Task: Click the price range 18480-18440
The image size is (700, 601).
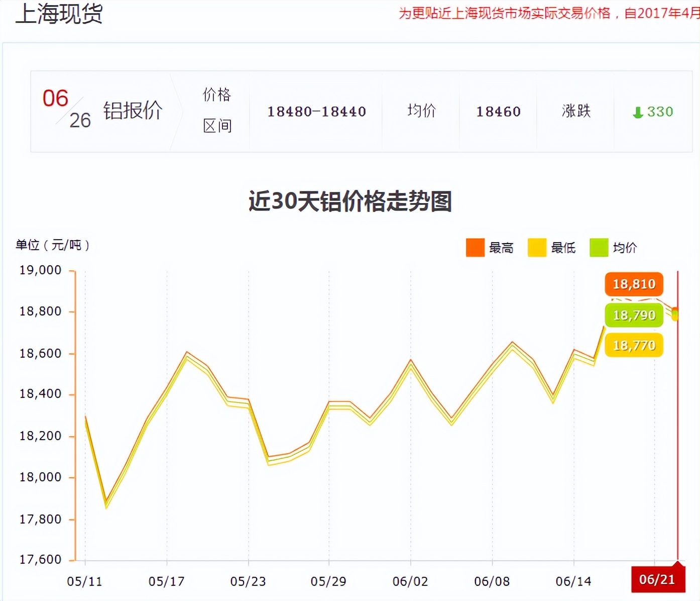Action: coord(316,112)
